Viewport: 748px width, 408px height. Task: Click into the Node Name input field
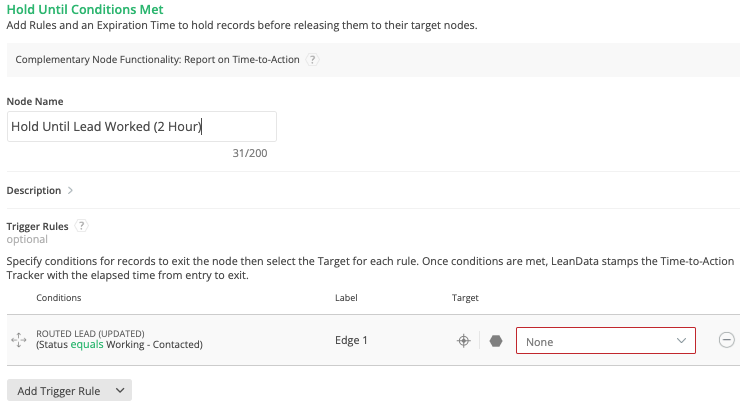click(142, 126)
